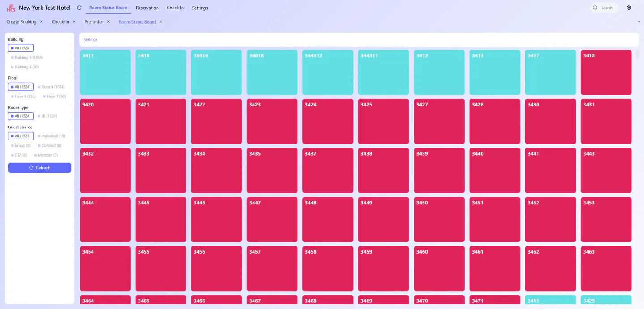Open cyan room tile 3411
The height and width of the screenshot is (309, 644).
click(x=105, y=72)
